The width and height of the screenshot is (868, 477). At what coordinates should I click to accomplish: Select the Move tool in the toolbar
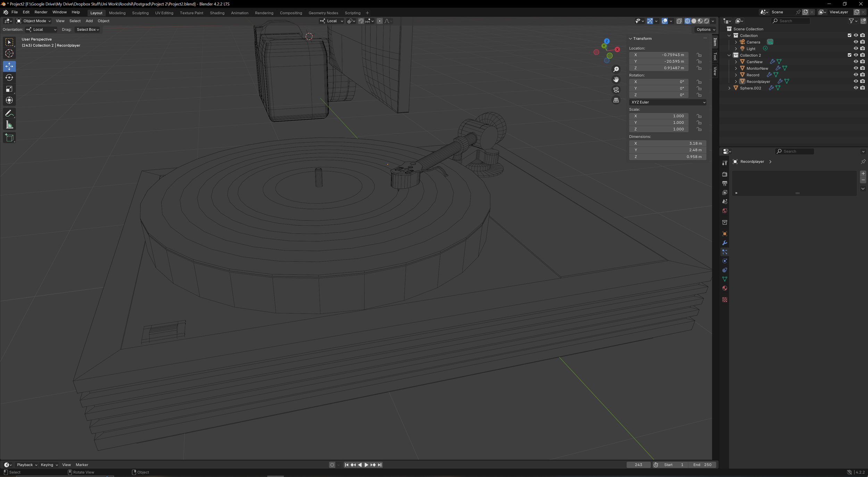coord(9,66)
